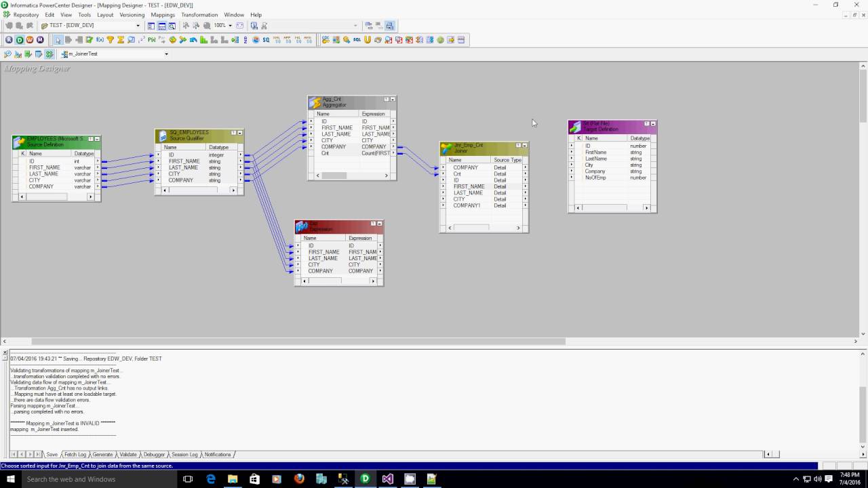Click the Designer D toolbar icon

coord(20,40)
